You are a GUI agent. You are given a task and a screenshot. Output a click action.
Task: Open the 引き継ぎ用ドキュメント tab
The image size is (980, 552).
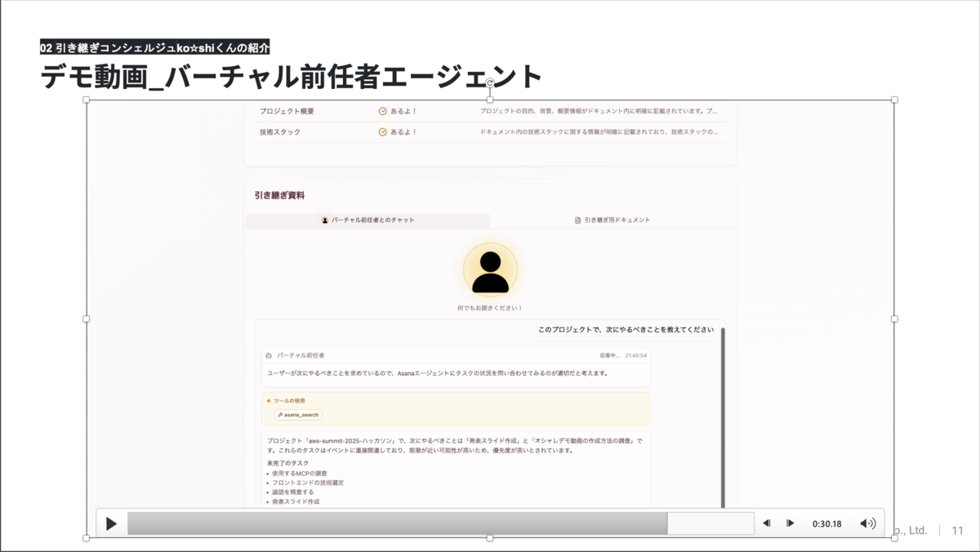pos(612,220)
